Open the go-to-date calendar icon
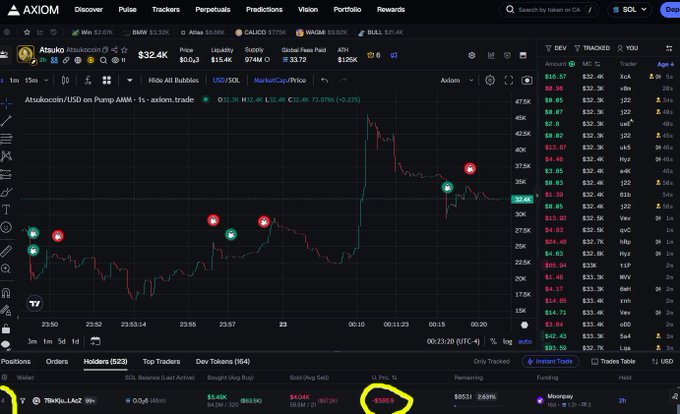Viewport: 680px width, 414px height. pyautogui.click(x=95, y=341)
